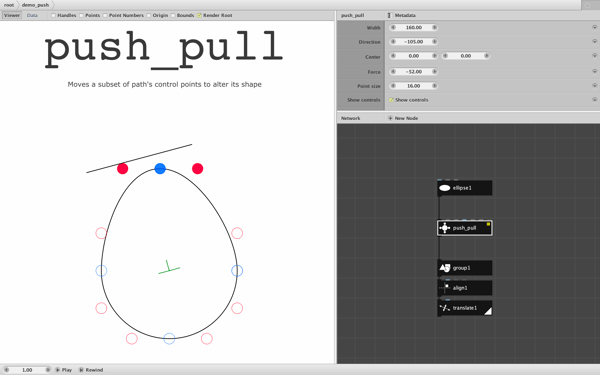
Task: Click the filled blue top control point
Action: tap(160, 168)
